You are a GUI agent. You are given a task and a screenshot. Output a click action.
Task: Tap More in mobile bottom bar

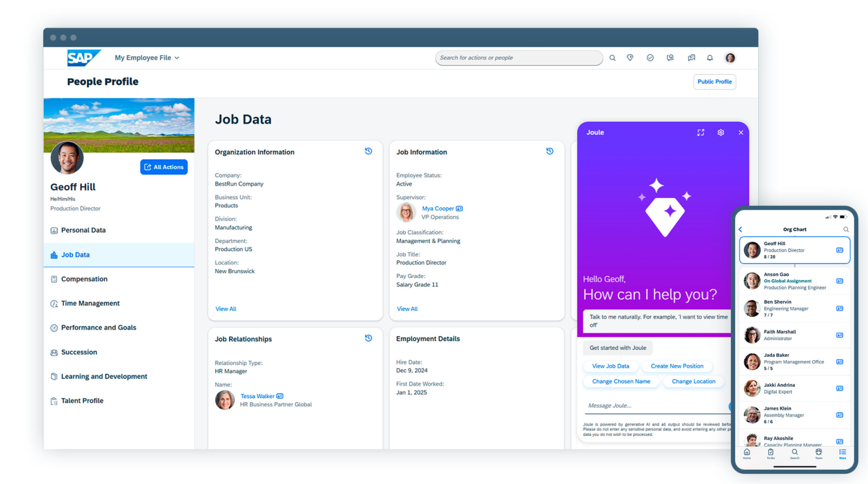click(842, 454)
